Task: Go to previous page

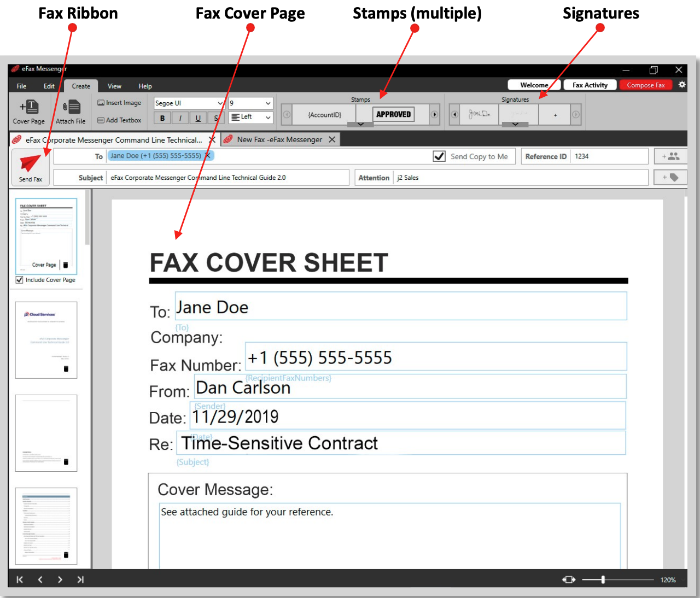Action: coord(40,579)
